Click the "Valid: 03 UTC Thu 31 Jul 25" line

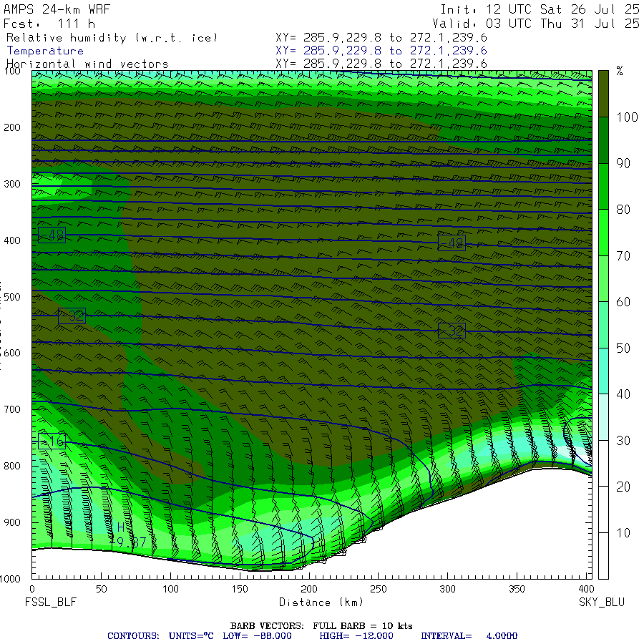pyautogui.click(x=535, y=24)
